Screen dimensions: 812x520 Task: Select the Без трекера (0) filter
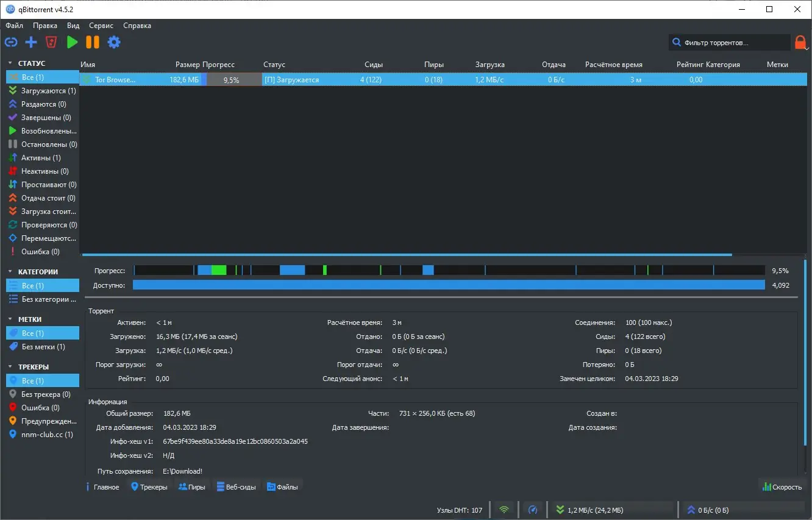[x=43, y=394]
